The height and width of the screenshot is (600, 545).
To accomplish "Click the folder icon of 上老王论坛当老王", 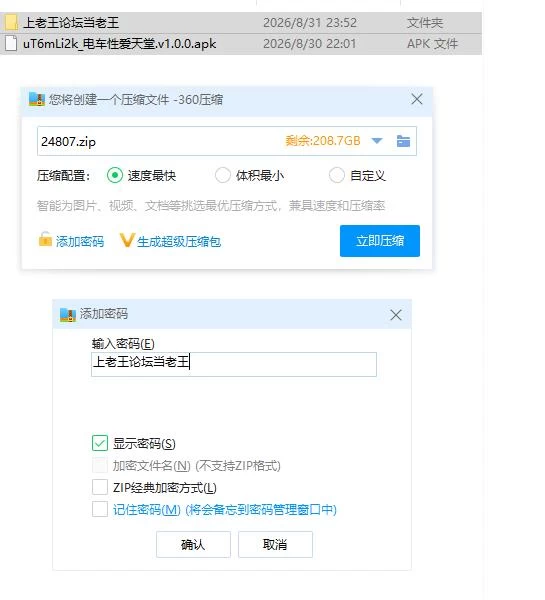I will pos(11,23).
